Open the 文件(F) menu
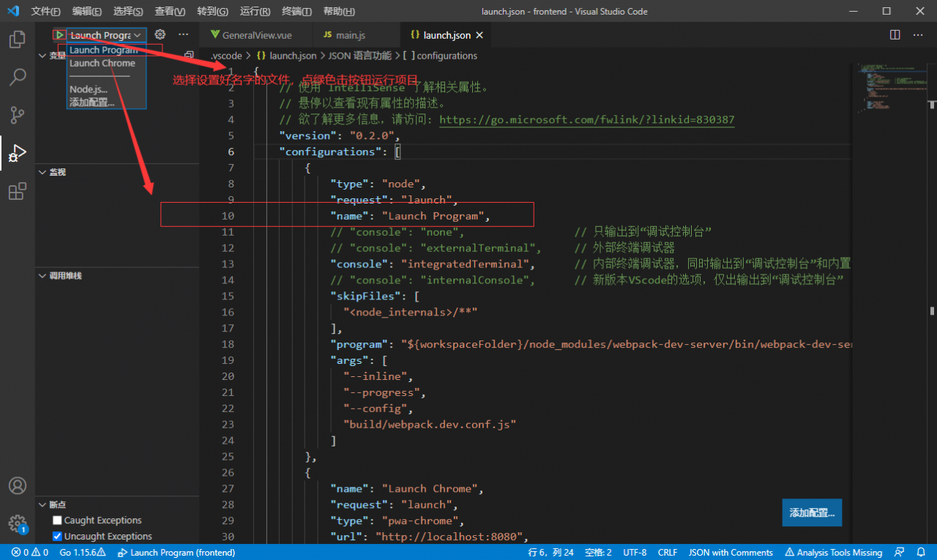The width and height of the screenshot is (937, 560). (45, 11)
